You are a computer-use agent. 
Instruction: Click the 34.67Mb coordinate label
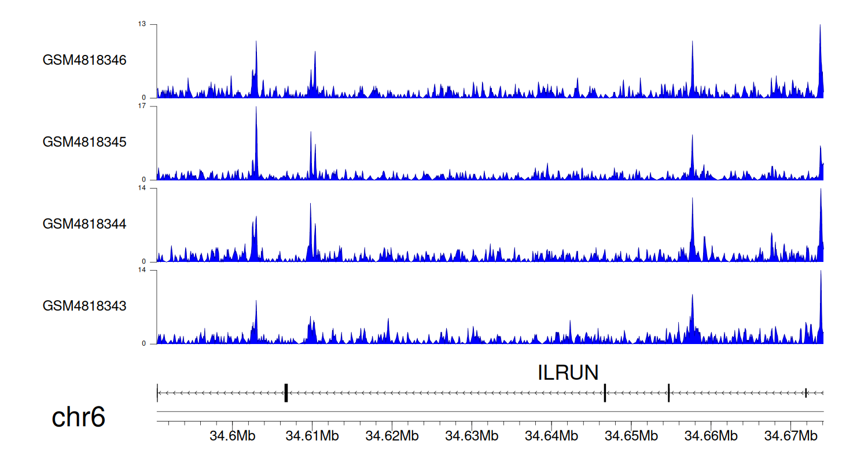[x=790, y=435]
